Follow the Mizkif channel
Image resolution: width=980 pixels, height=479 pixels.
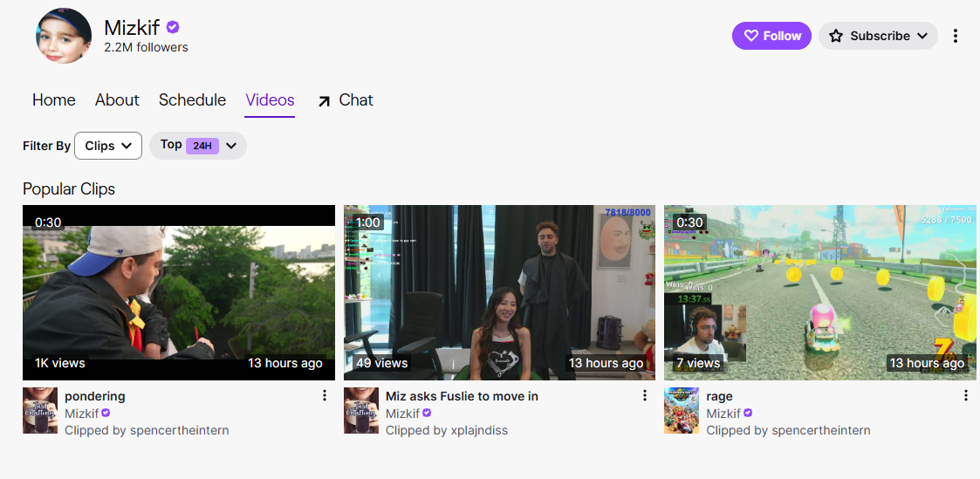tap(772, 36)
